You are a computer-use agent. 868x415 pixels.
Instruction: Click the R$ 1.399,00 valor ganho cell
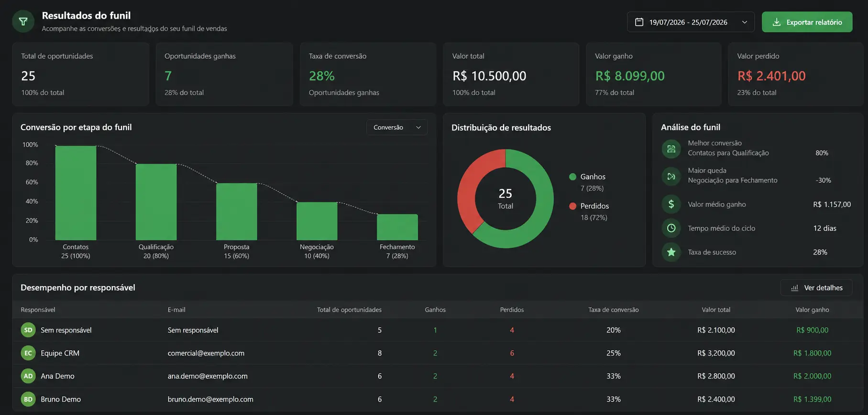tap(812, 399)
